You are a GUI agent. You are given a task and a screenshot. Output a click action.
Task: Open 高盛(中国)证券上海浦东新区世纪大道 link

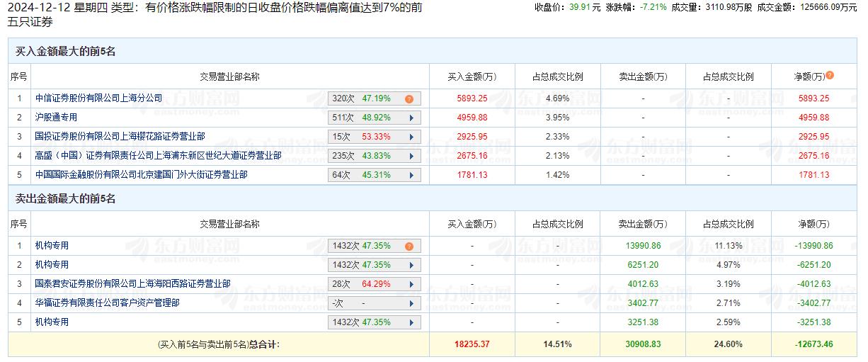[158, 155]
